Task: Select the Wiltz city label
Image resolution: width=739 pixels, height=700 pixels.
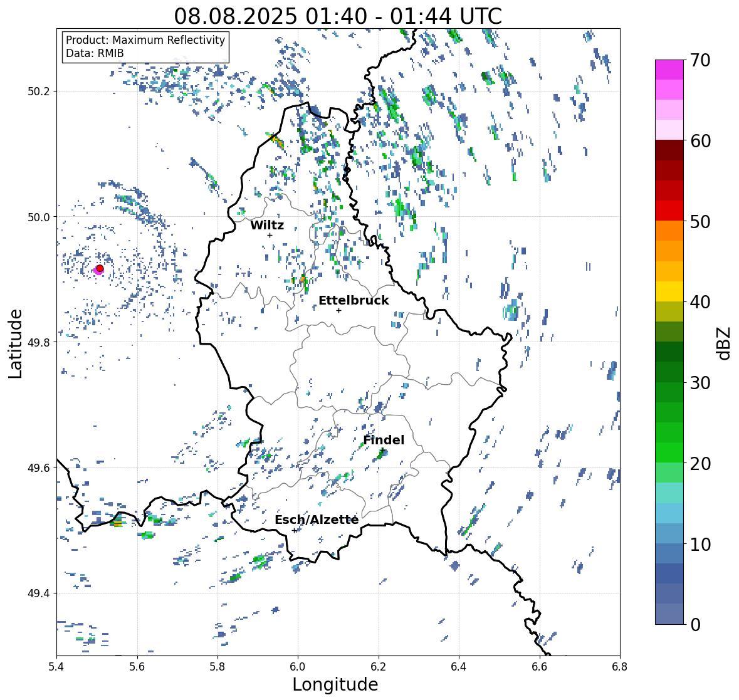Action: tap(267, 225)
